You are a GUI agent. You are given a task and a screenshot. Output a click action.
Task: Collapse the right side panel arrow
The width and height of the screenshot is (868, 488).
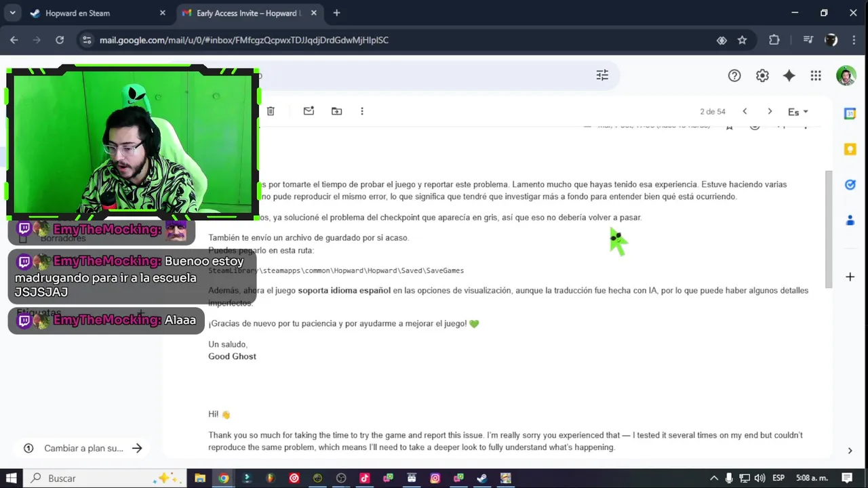click(x=850, y=451)
